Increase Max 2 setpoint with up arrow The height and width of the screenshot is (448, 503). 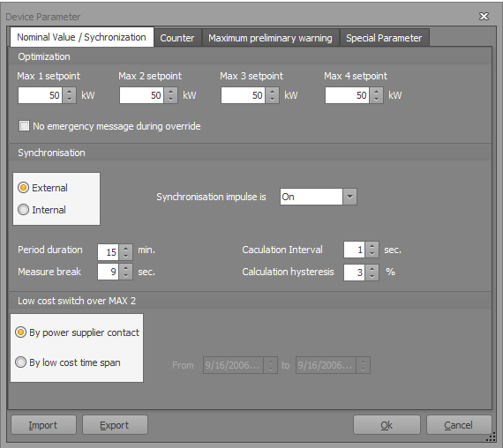170,92
